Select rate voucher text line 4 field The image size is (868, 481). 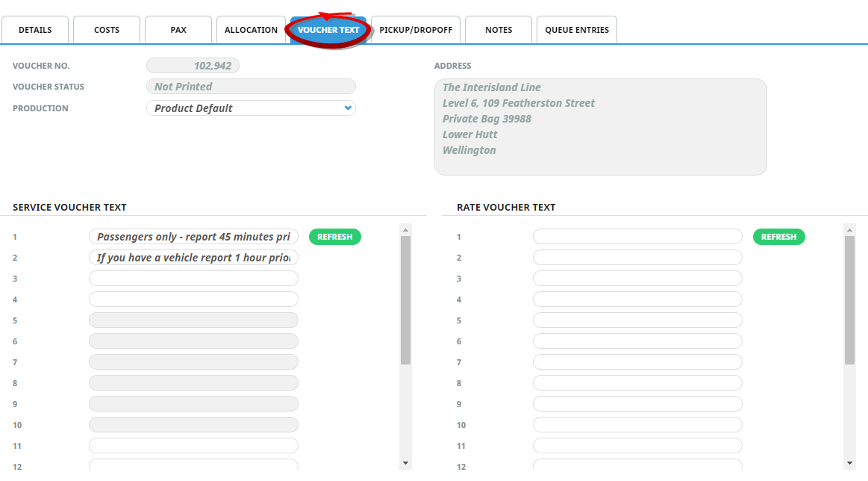[637, 300]
